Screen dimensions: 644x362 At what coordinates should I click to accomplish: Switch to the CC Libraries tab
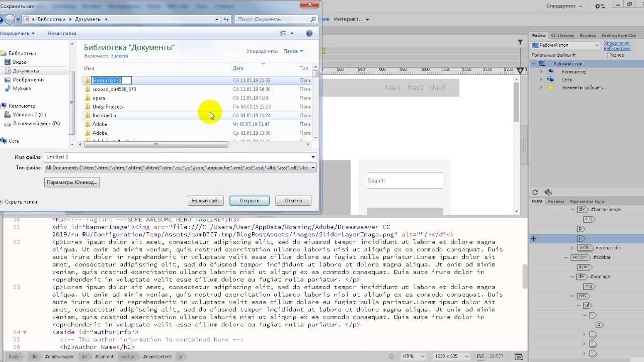562,35
